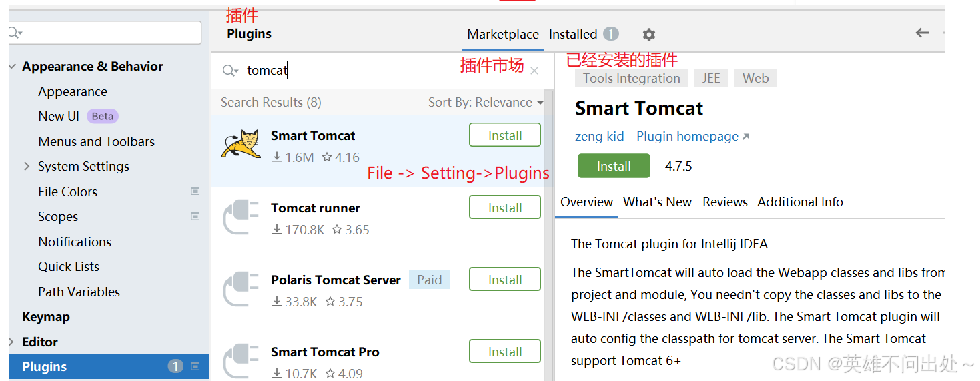Install the Tomcat runner plugin
This screenshot has width=980, height=381.
505,208
